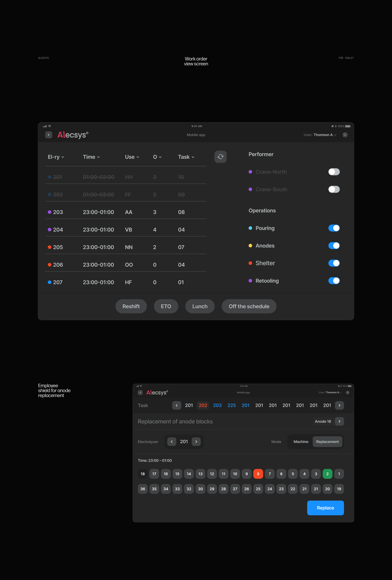Select task 202 in task strip
The width and height of the screenshot is (392, 580).
pyautogui.click(x=203, y=405)
